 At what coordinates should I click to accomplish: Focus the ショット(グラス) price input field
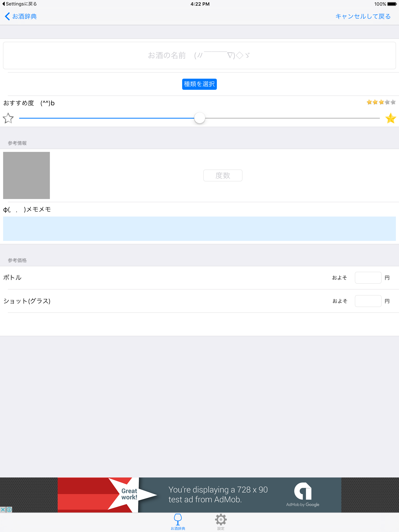[x=368, y=301]
